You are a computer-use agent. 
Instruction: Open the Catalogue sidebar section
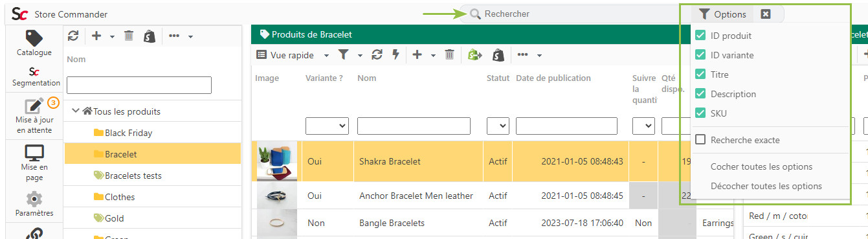[34, 43]
